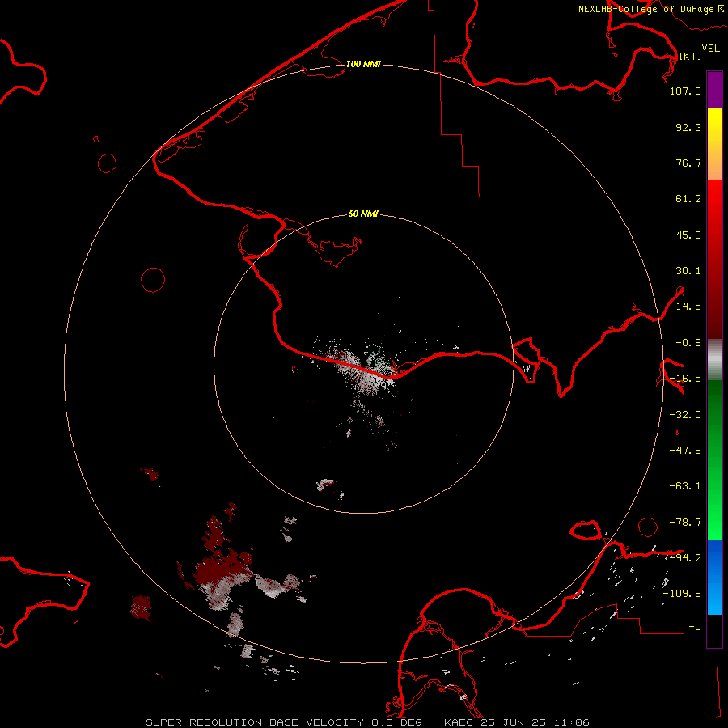Click the green segment of the velocity color bar
Image resolution: width=728 pixels, height=728 pixels.
tap(714, 459)
